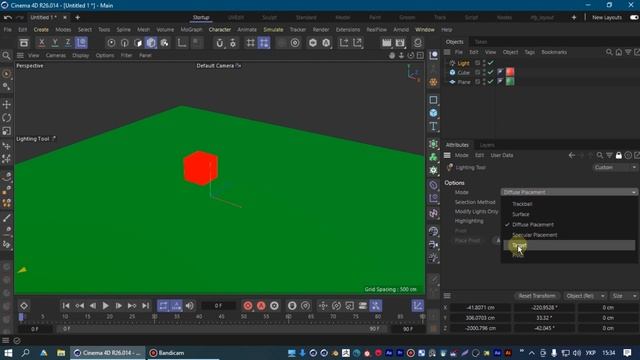Toggle the Cube object enable checkmark
The image size is (640, 360).
(491, 72)
